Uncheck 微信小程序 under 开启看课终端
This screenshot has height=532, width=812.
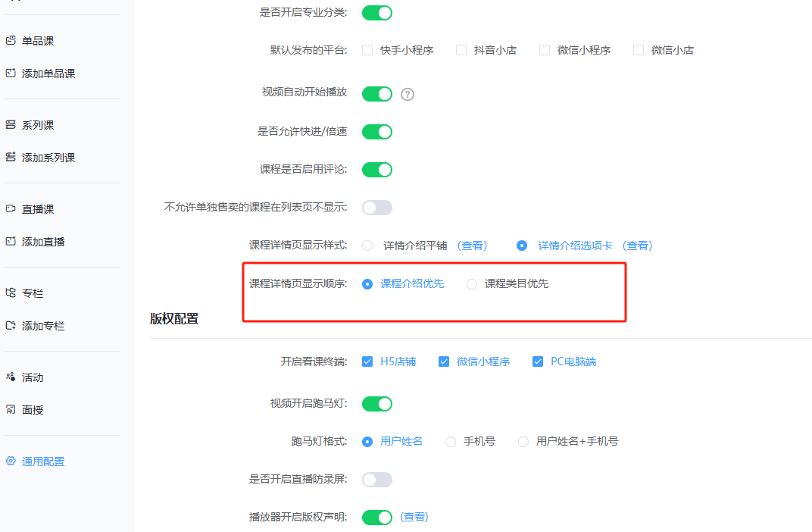[444, 361]
